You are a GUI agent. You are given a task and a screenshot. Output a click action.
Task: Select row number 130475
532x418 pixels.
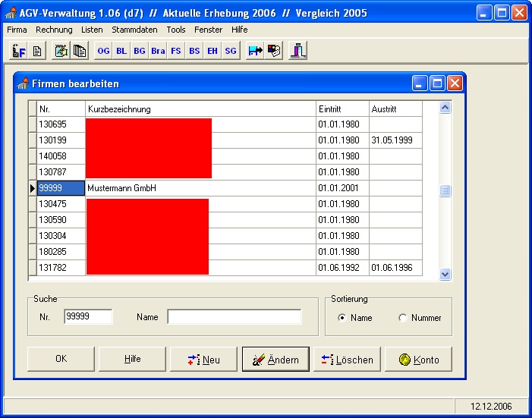[x=61, y=204]
